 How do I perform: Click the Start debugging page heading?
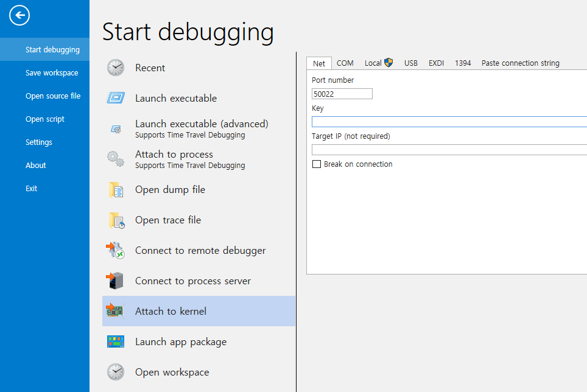pos(188,32)
